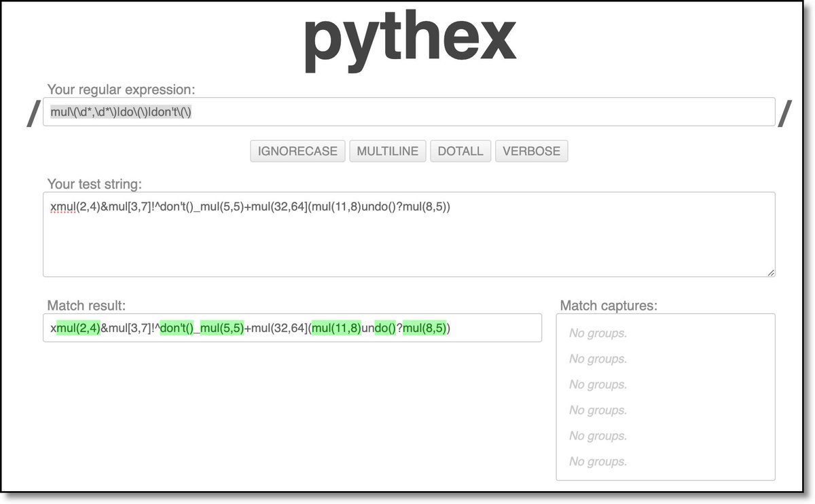Click the 'Your test string:' label
Image resolution: width=815 pixels, height=504 pixels.
pyautogui.click(x=94, y=184)
